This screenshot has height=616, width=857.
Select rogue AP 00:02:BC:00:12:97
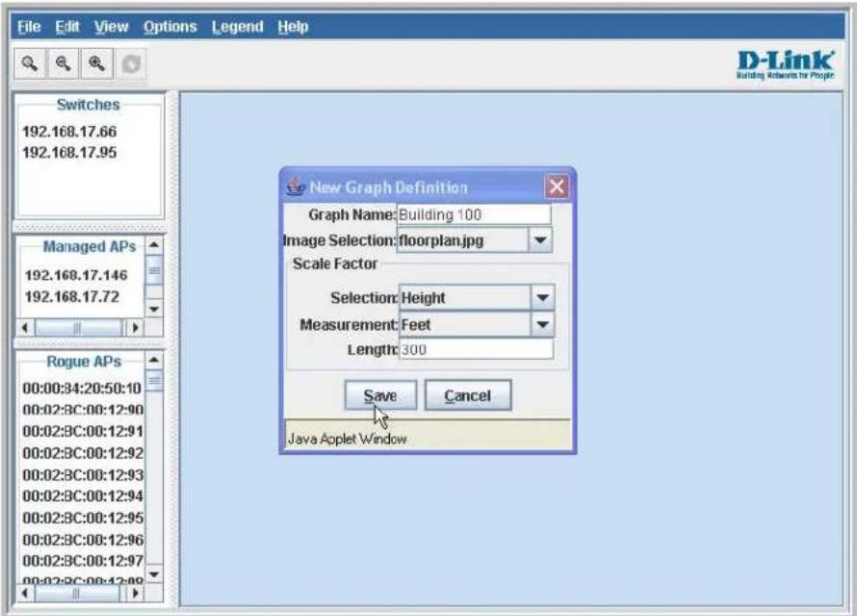pyautogui.click(x=82, y=560)
